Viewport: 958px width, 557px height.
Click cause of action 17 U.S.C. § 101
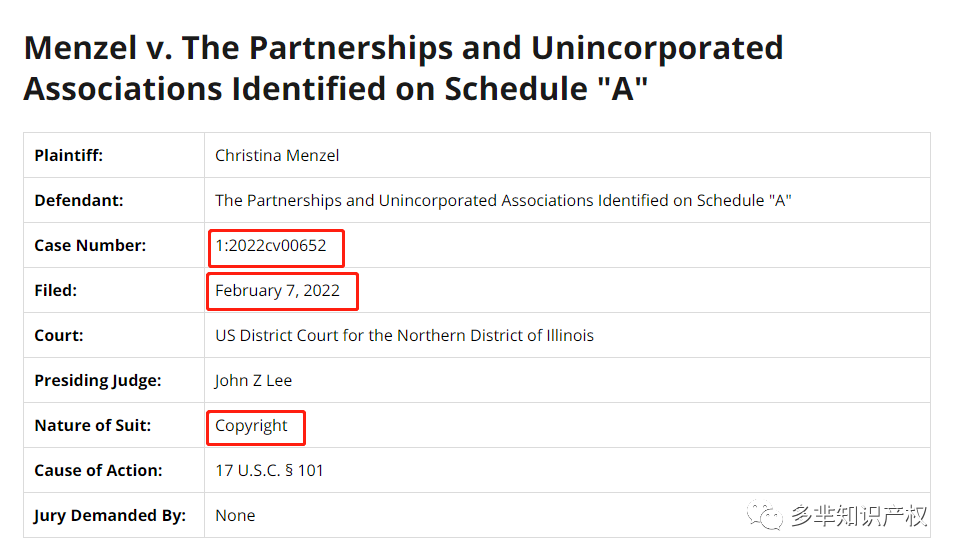pos(269,470)
